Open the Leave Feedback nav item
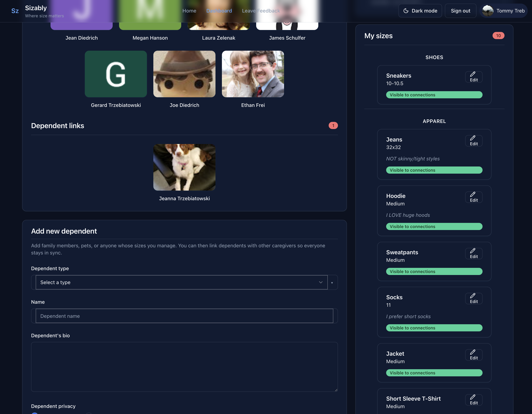Image resolution: width=532 pixels, height=414 pixels. [261, 11]
